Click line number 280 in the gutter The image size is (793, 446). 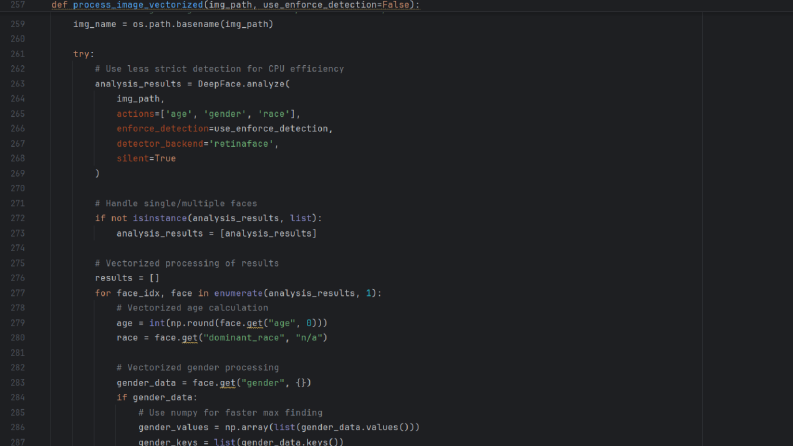[18, 338]
